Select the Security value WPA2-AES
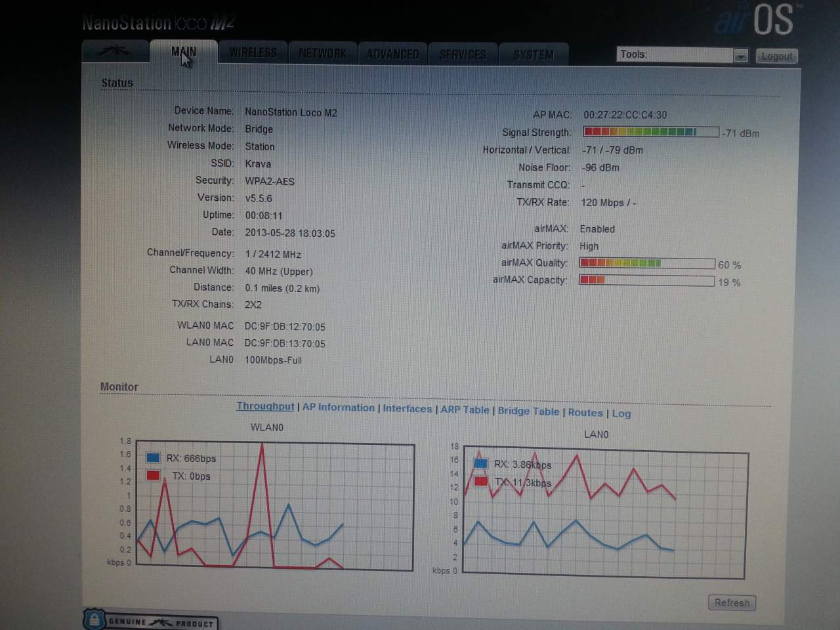The width and height of the screenshot is (840, 630). click(270, 182)
